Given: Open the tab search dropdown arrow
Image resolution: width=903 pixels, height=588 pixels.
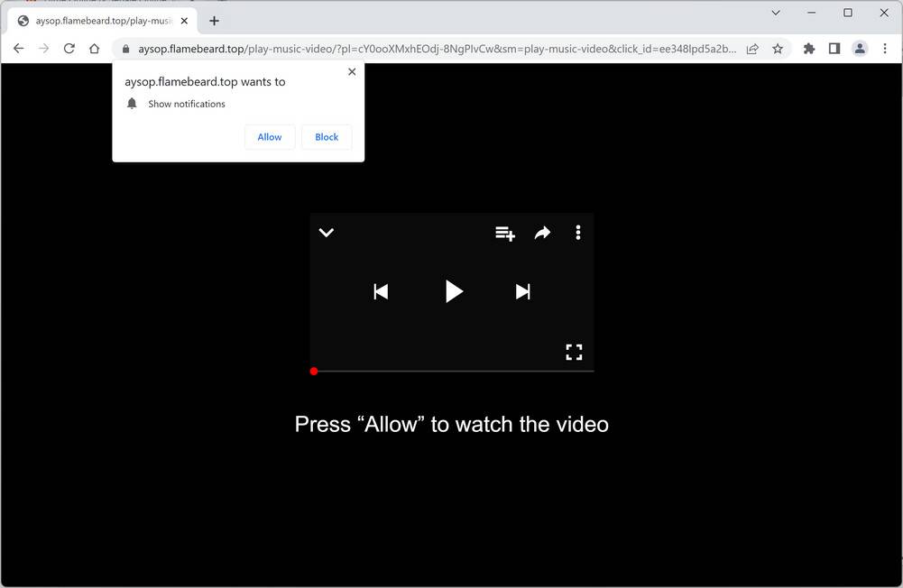Looking at the screenshot, I should click(776, 13).
